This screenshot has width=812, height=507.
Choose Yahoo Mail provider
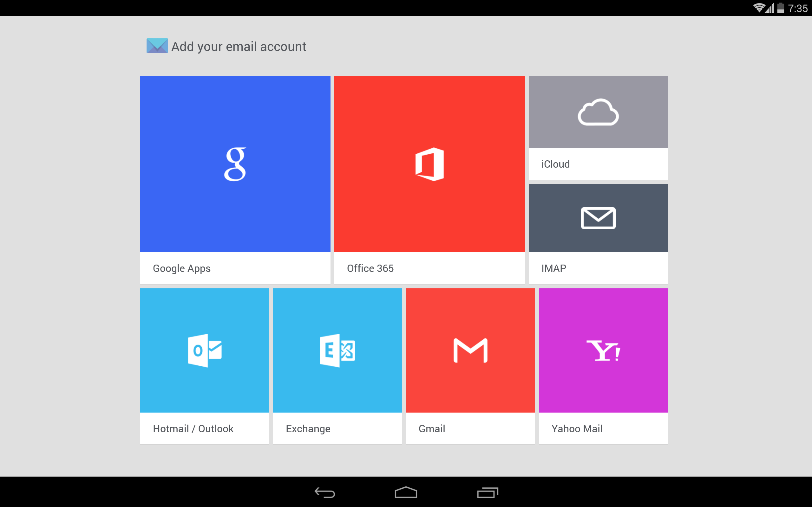click(x=603, y=365)
